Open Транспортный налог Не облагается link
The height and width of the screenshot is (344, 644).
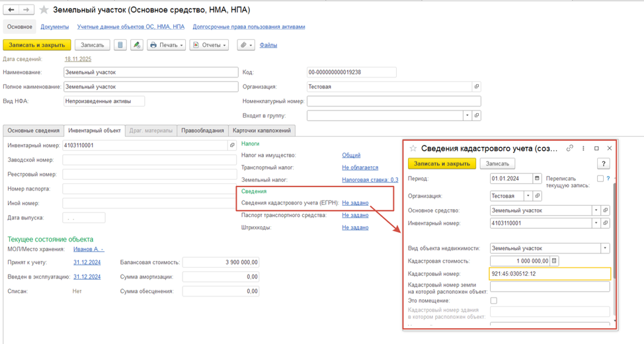[x=360, y=167]
